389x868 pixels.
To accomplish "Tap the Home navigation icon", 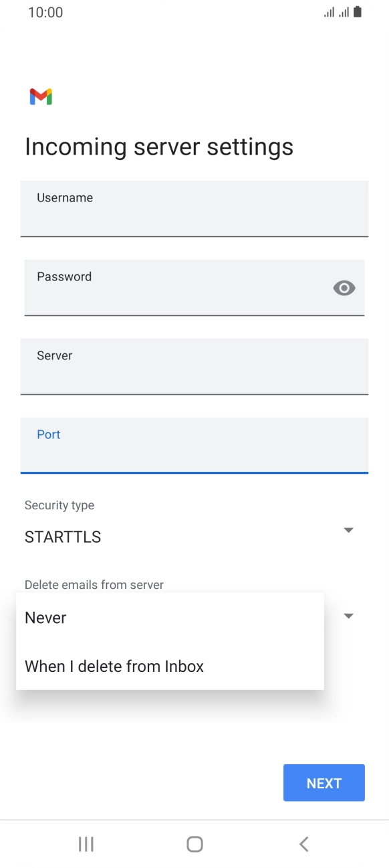I will tap(194, 844).
